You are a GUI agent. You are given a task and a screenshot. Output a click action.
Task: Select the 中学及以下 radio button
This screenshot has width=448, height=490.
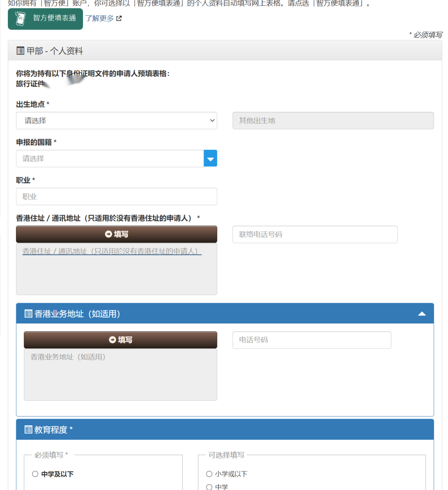[x=35, y=474]
